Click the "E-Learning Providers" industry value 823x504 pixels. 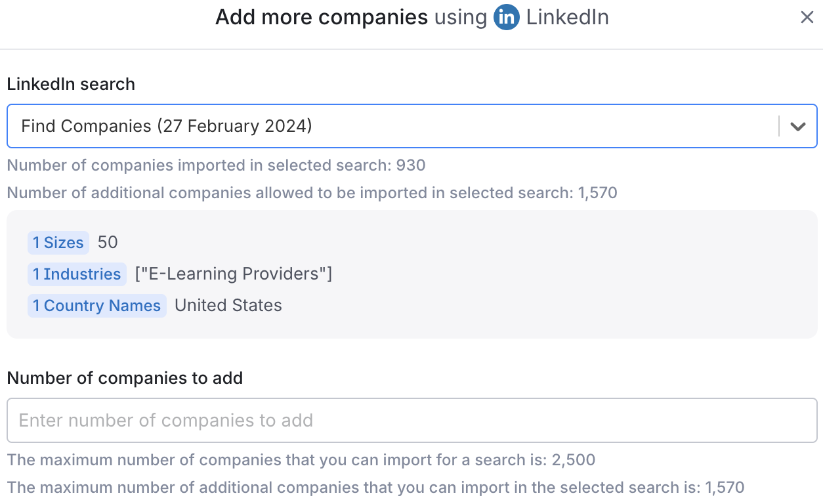pyautogui.click(x=234, y=274)
